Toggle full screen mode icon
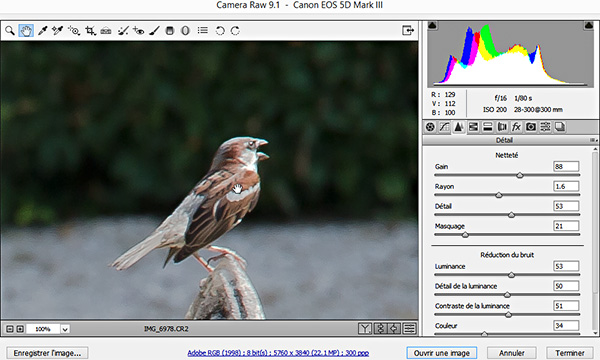This screenshot has height=360, width=600. 408,30
